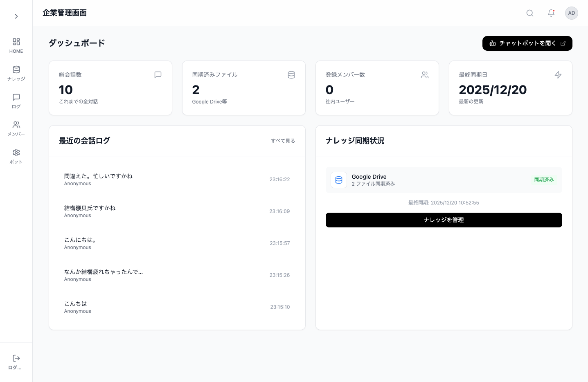Screen dimensions: 588x382
Task: Click the database icon on 同期済みファイル card
Action: (x=291, y=75)
